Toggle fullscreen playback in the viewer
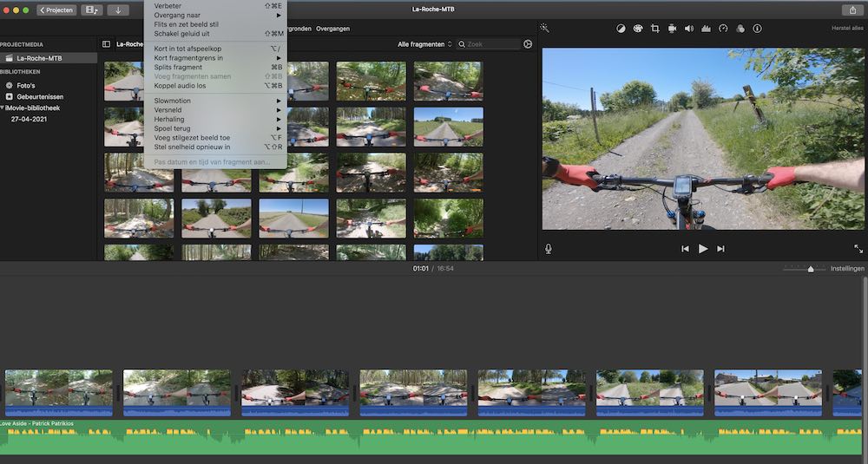 pos(858,249)
